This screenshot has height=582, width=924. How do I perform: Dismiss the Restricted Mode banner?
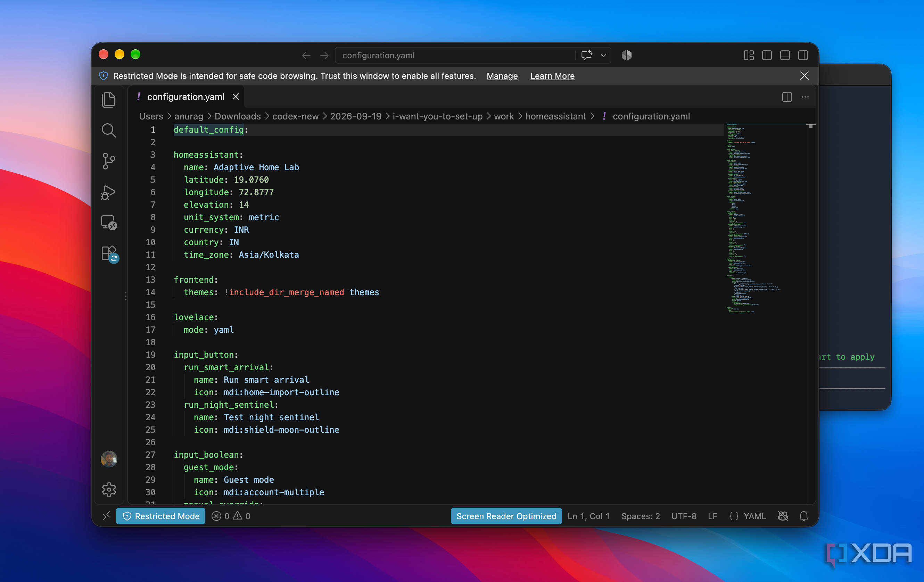point(804,76)
